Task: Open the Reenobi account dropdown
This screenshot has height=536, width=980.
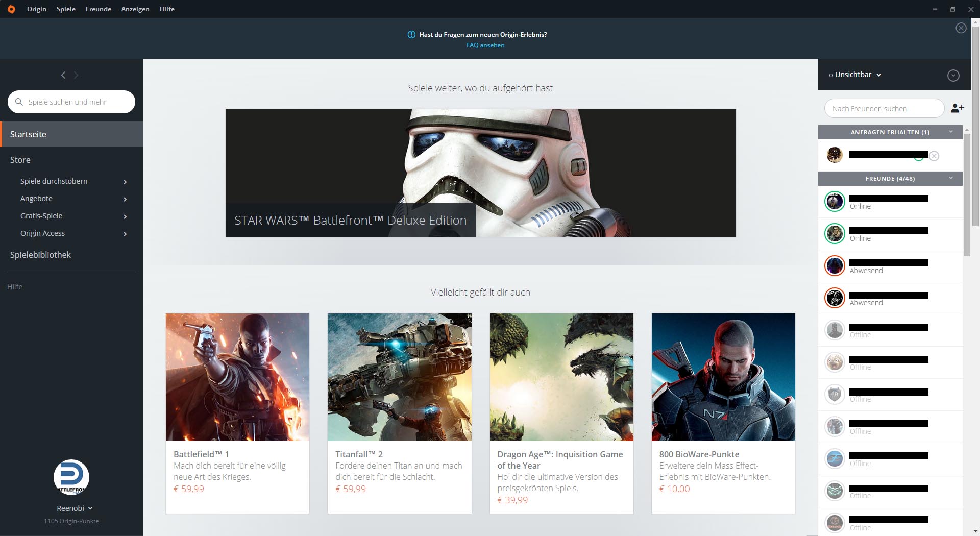Action: pyautogui.click(x=75, y=508)
